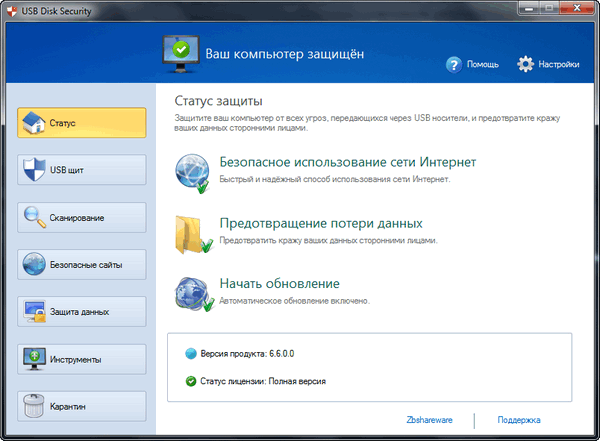Click 'Ваш компьютер защищён' header text
The image size is (600, 441).
[x=284, y=54]
